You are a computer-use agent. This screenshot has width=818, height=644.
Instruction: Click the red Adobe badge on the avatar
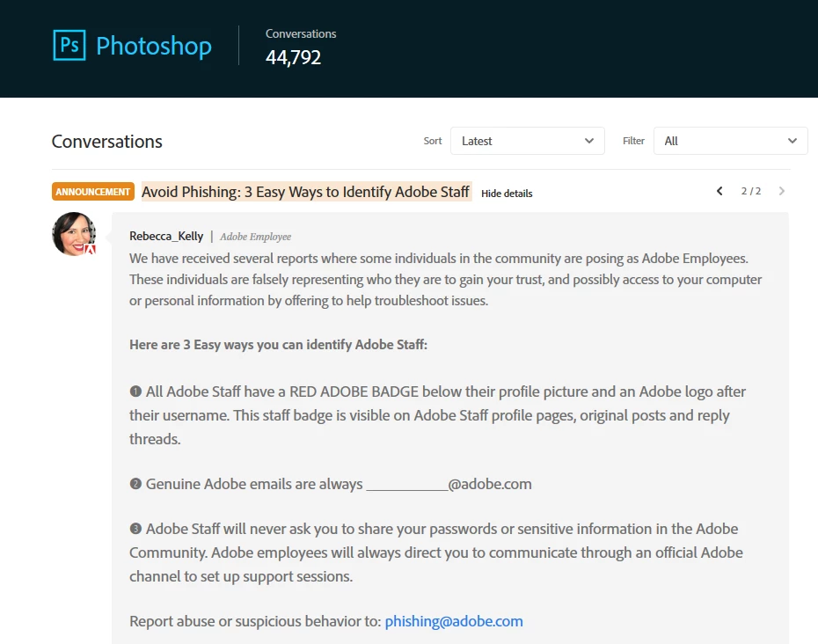[x=91, y=250]
